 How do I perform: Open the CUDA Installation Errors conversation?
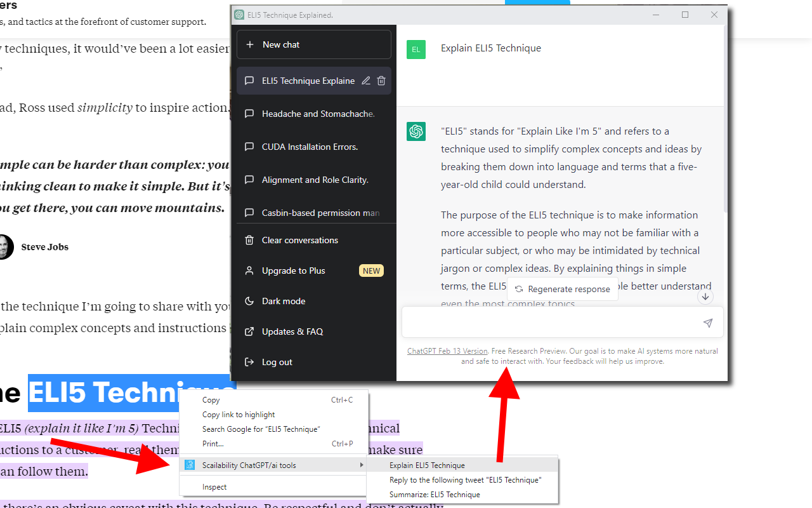coord(314,147)
